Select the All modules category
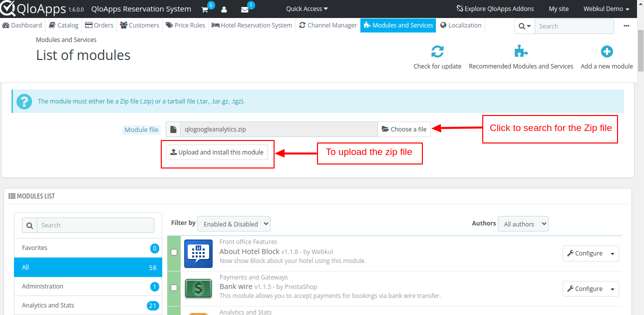The height and width of the screenshot is (315, 644). point(88,267)
